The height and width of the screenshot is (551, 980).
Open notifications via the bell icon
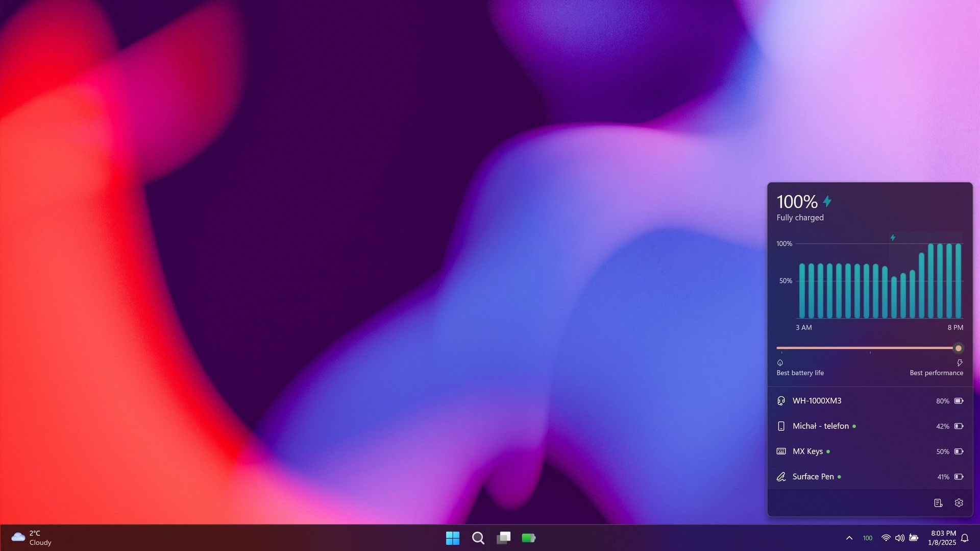(964, 538)
